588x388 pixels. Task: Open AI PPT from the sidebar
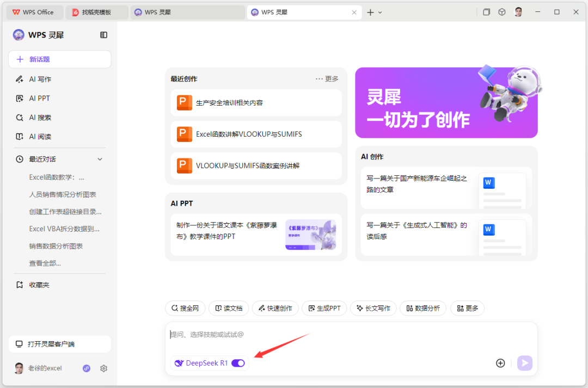[x=39, y=98]
